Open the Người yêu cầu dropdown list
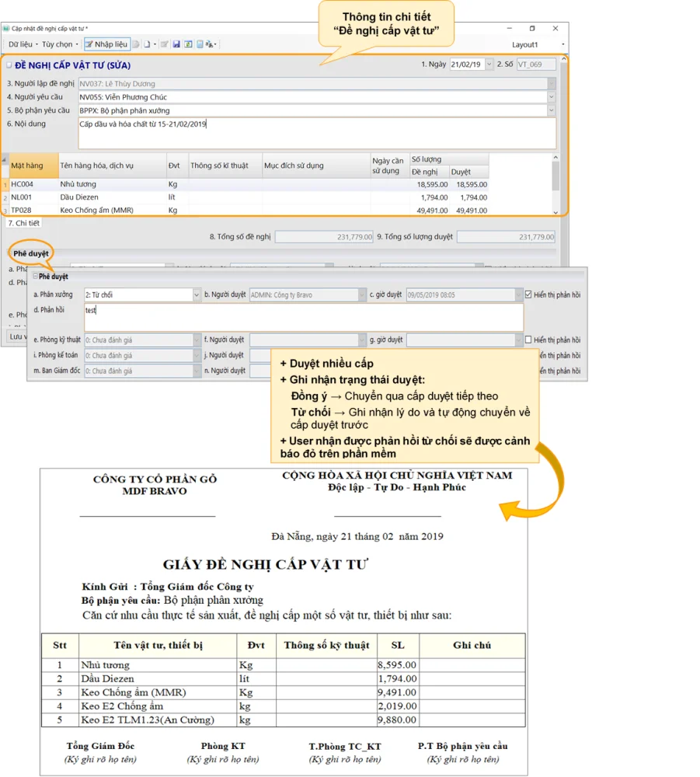This screenshot has height=777, width=700. coord(552,97)
